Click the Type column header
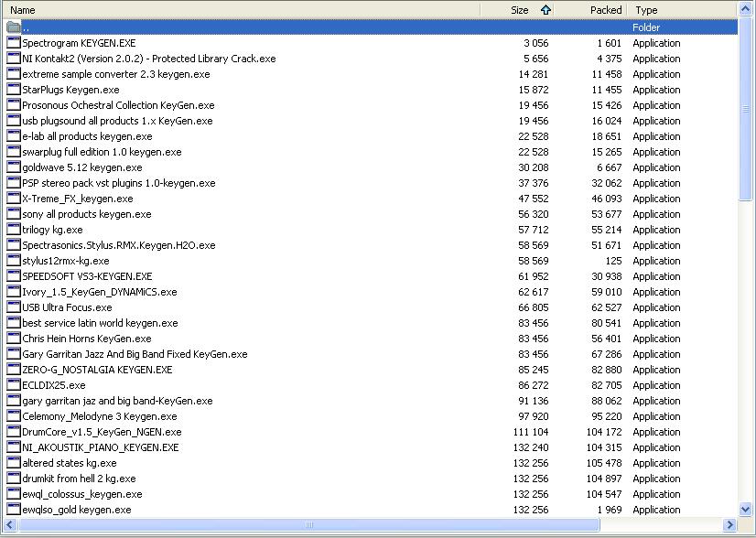This screenshot has width=756, height=538. pyautogui.click(x=682, y=10)
